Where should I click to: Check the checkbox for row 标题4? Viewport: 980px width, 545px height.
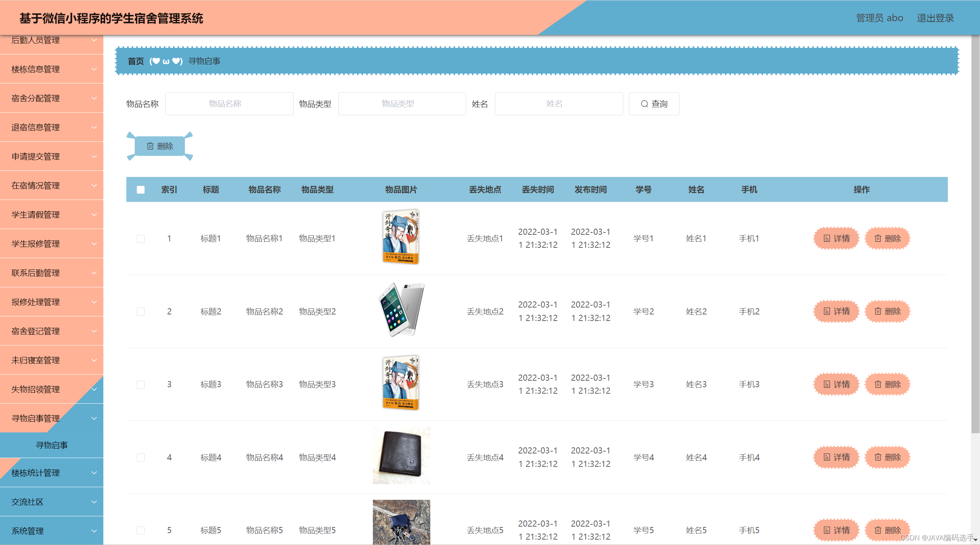[140, 457]
